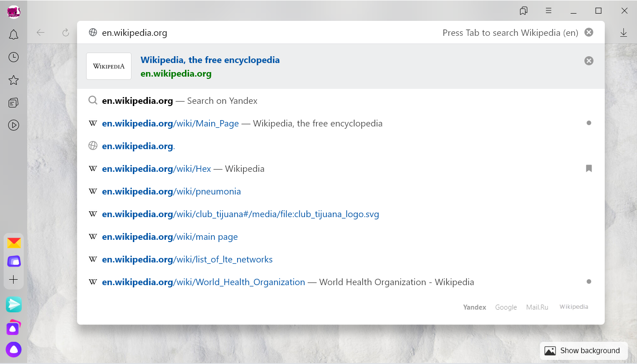This screenshot has height=364, width=637.
Task: Open favorites star icon in sidebar
Action: click(14, 80)
